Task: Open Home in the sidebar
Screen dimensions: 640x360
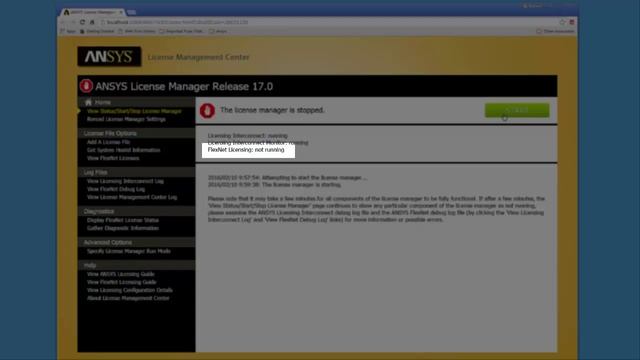Action: [x=102, y=102]
